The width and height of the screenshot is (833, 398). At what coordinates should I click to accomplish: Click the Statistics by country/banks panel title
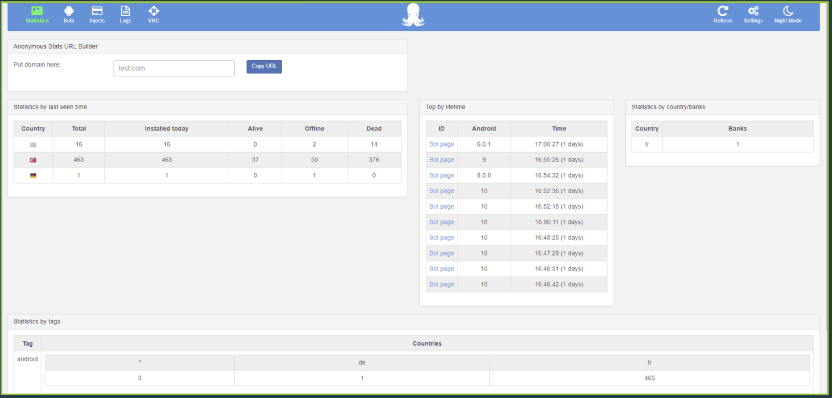(668, 107)
